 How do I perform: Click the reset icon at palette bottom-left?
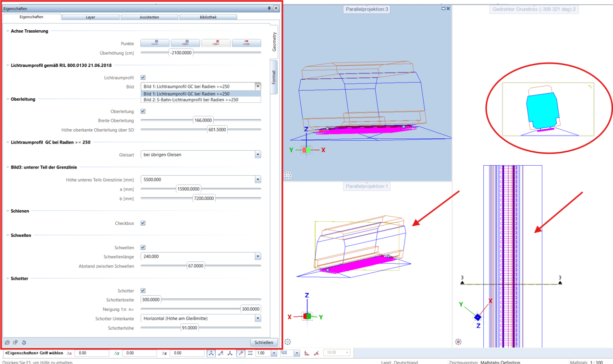point(24,342)
